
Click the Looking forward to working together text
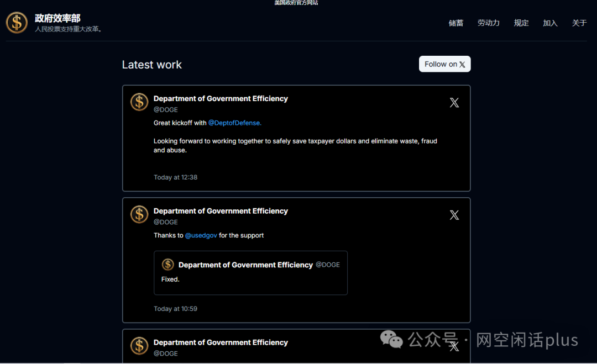(295, 146)
